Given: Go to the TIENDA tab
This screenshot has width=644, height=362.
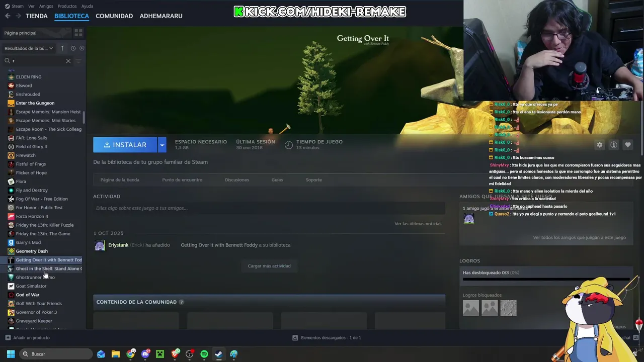Looking at the screenshot, I should click(x=37, y=16).
